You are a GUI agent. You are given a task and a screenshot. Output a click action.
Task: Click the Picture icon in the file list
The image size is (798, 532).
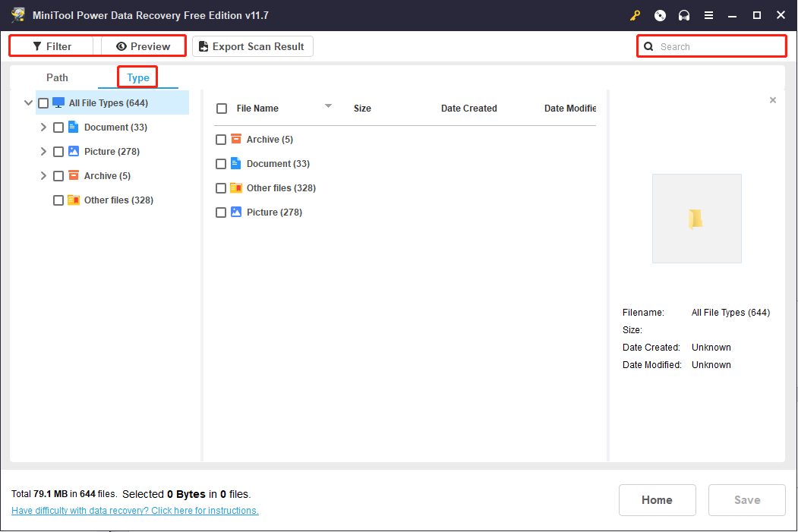coord(236,212)
